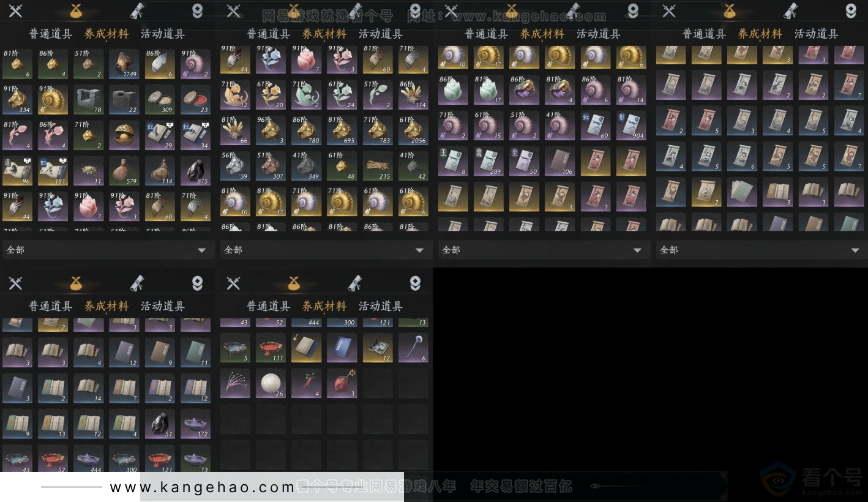Click the blue water basin with count 5
Image resolution: width=868 pixels, height=502 pixels.
pos(235,348)
